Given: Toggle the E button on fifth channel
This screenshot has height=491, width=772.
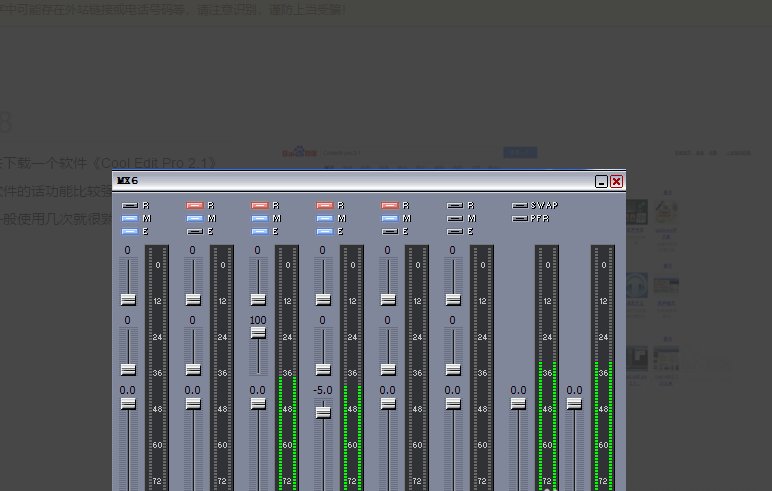Looking at the screenshot, I should click(389, 231).
